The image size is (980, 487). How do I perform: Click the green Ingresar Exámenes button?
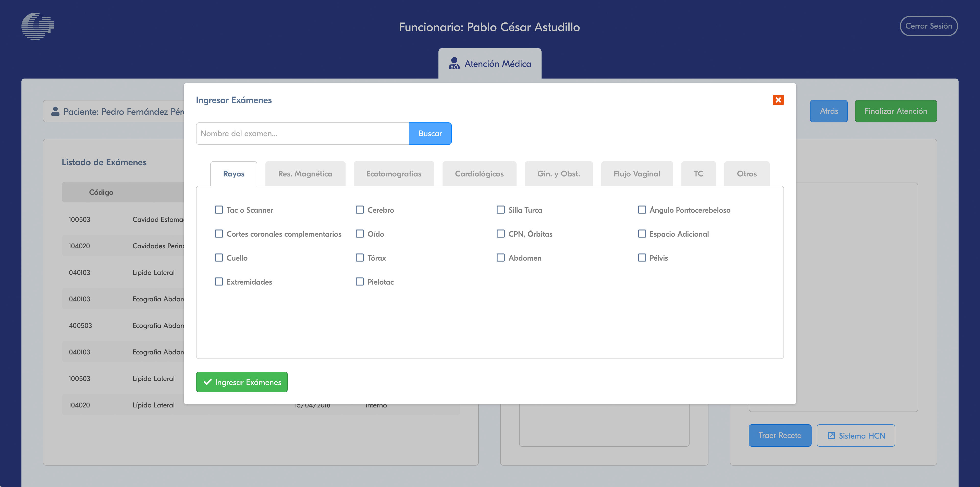coord(242,382)
